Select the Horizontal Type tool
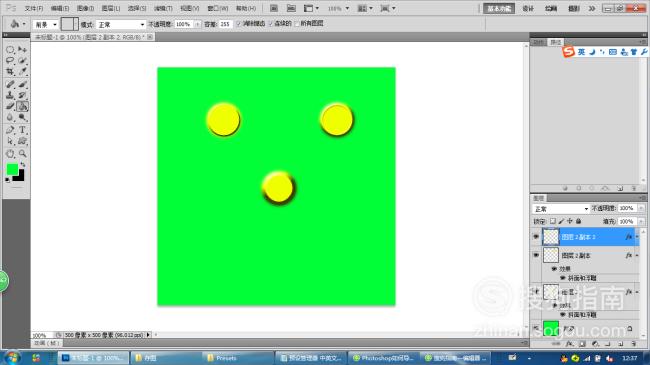The image size is (650, 365). tap(22, 130)
